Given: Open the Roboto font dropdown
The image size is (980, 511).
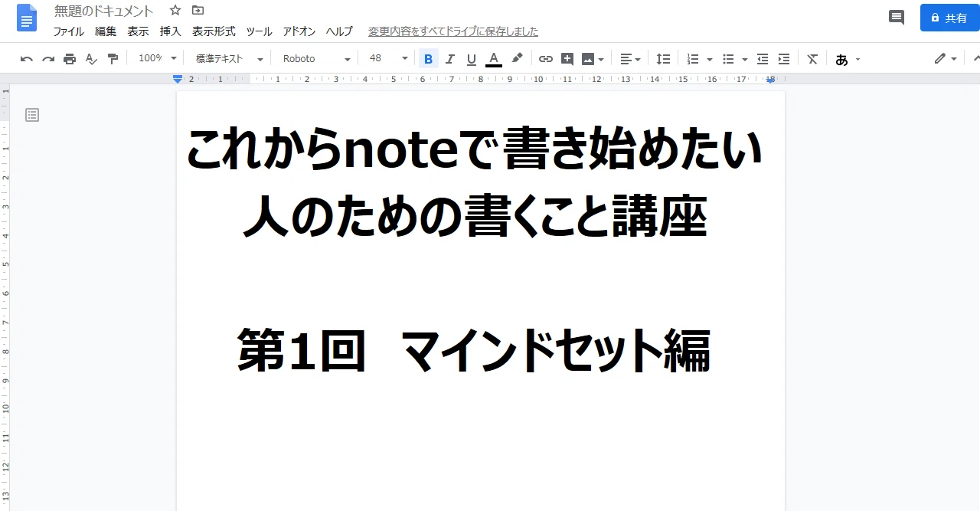Looking at the screenshot, I should pos(316,59).
